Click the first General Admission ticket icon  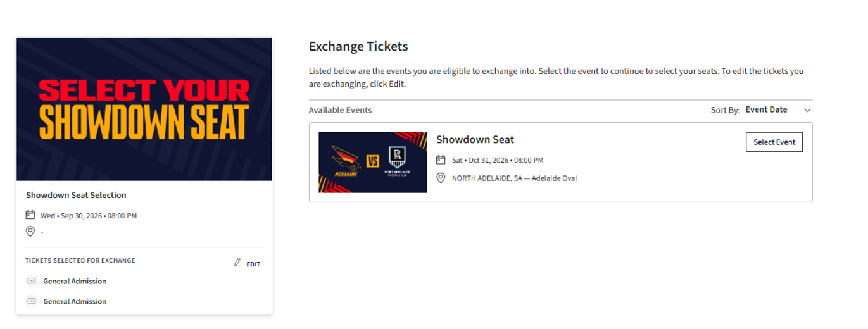pos(32,281)
